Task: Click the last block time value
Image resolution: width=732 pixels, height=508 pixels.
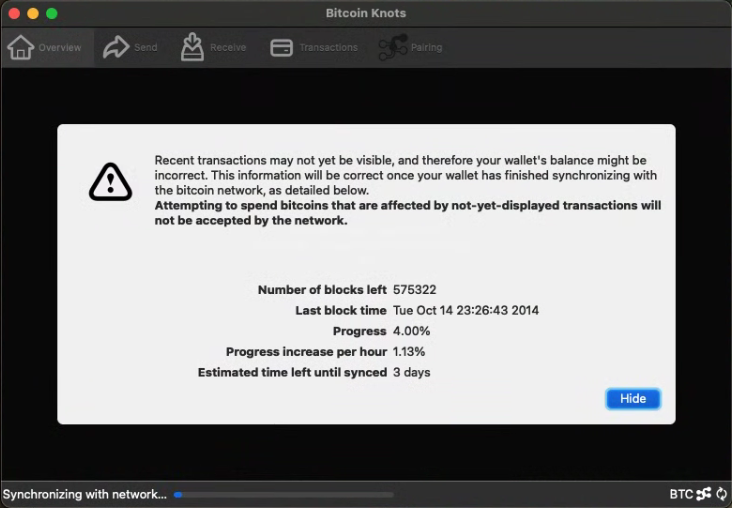Action: (466, 310)
